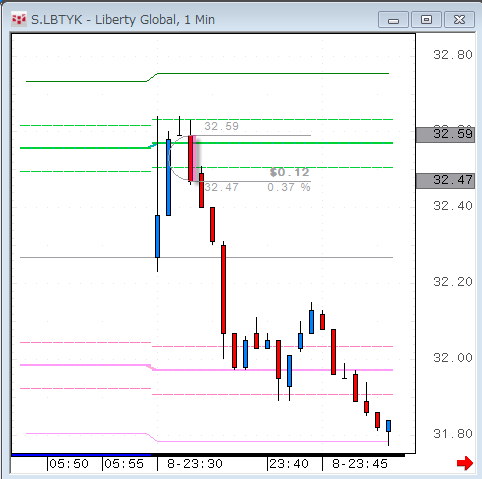Screen dimensions: 482x479
Task: Click the red scroll-right arrow
Action: [x=465, y=463]
